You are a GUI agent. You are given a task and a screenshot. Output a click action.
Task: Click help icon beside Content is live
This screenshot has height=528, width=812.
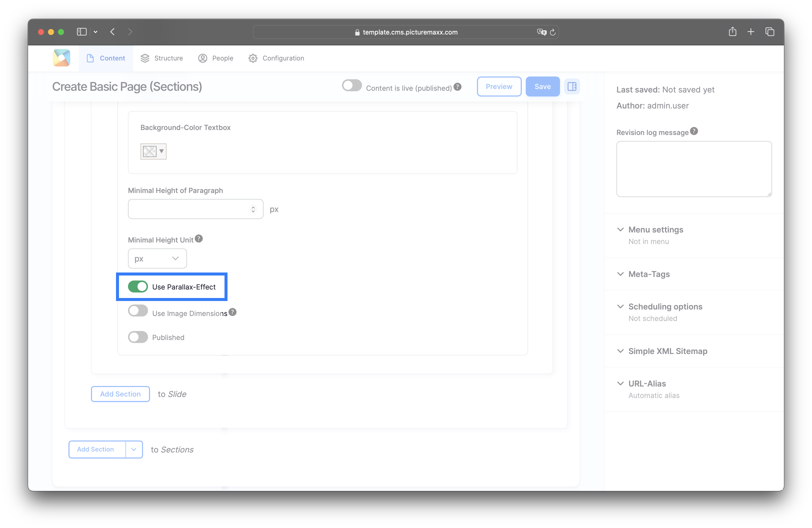pyautogui.click(x=457, y=87)
